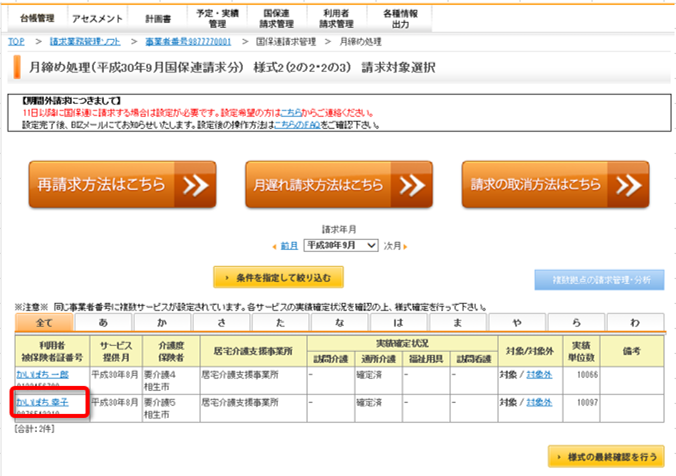The width and height of the screenshot is (676, 476).
Task: Open user かいぽち 一郎 link
Action: click(42, 374)
